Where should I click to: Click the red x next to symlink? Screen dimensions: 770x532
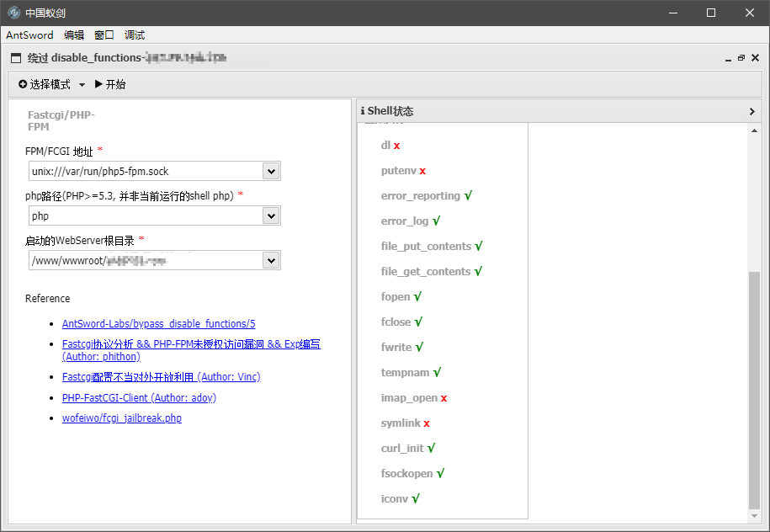click(427, 423)
